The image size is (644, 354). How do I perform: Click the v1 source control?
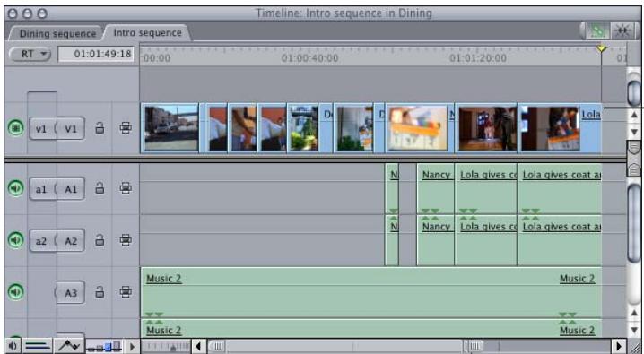(41, 129)
